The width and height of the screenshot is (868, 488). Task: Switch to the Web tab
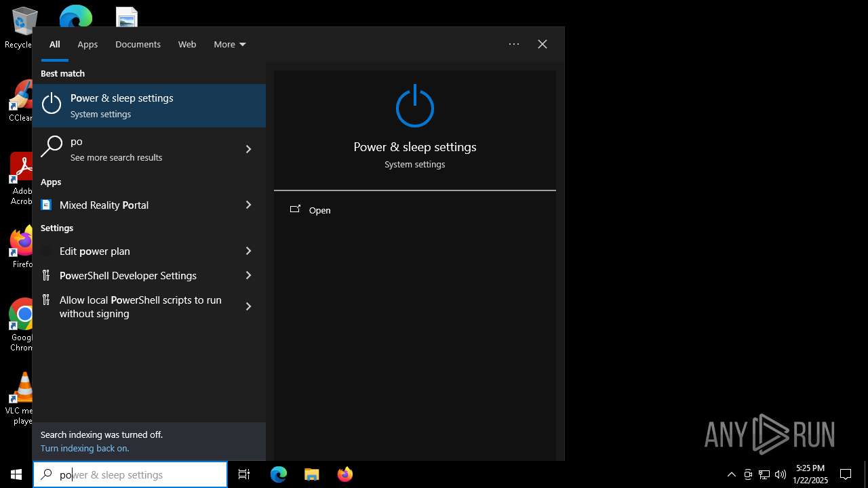coord(187,44)
